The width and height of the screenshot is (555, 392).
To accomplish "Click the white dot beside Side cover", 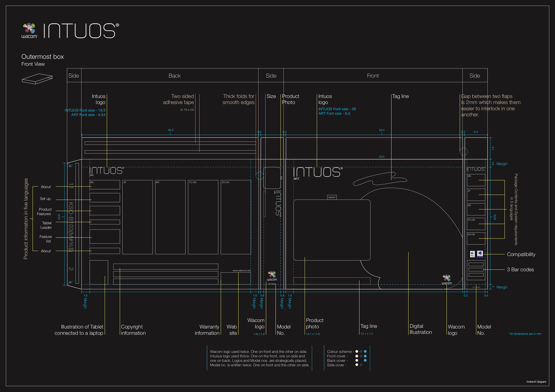I will click(x=357, y=365).
